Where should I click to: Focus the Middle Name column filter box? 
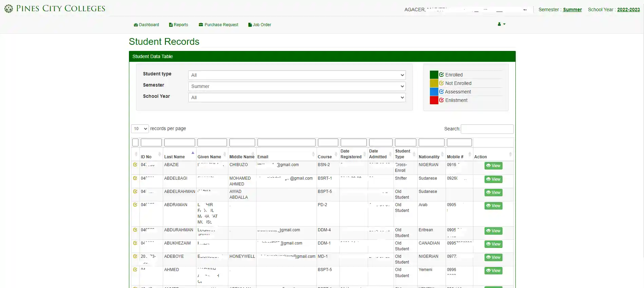(242, 142)
